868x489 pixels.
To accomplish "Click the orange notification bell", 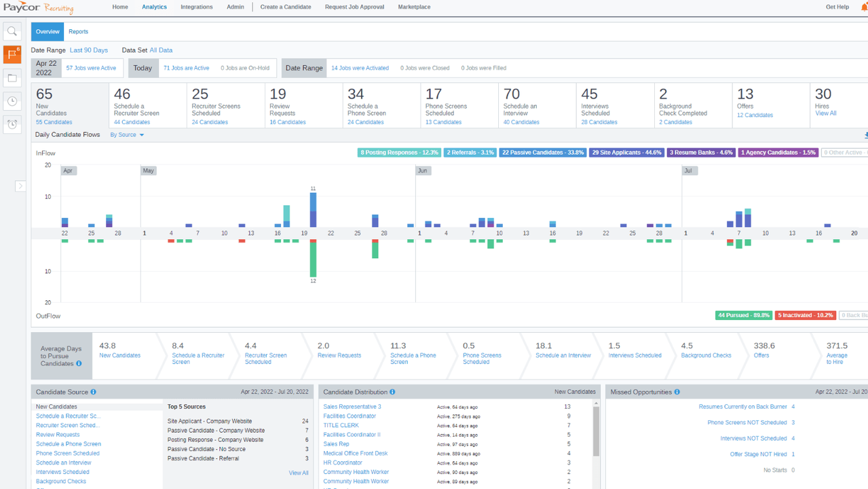I will click(864, 7).
